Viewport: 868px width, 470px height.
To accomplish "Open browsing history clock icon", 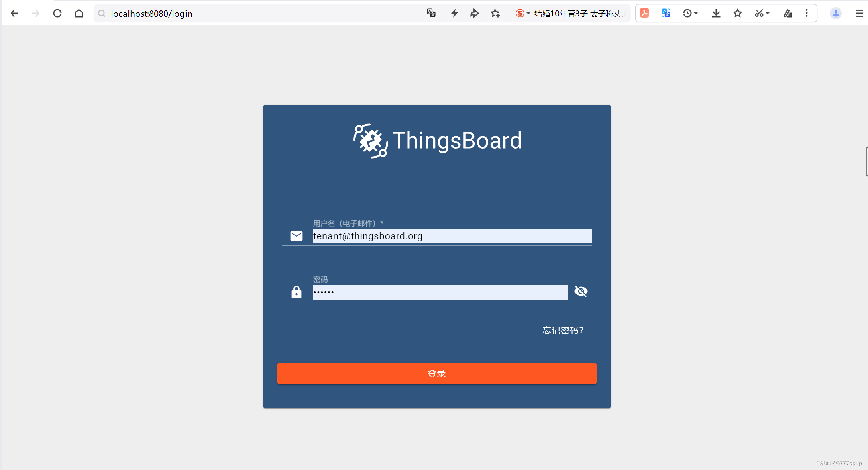I will tap(687, 13).
